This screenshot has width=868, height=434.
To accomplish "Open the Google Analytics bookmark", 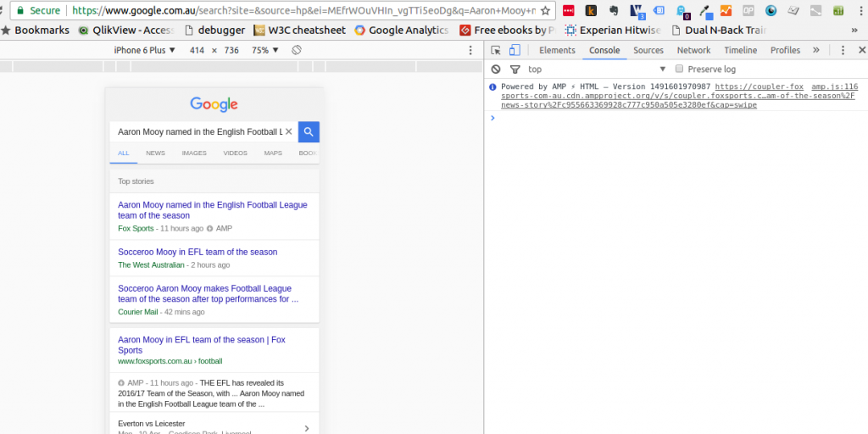I will 402,31.
